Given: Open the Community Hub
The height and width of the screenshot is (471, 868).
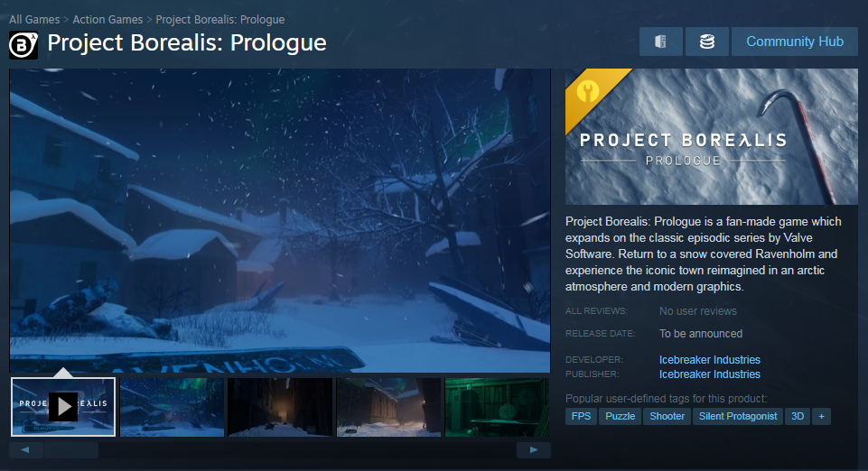Looking at the screenshot, I should (x=794, y=42).
